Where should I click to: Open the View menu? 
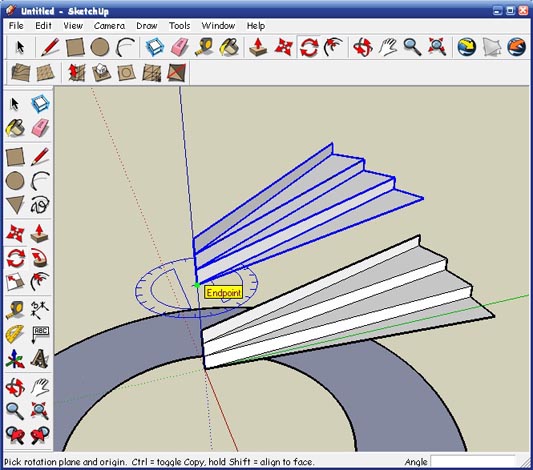pyautogui.click(x=73, y=26)
